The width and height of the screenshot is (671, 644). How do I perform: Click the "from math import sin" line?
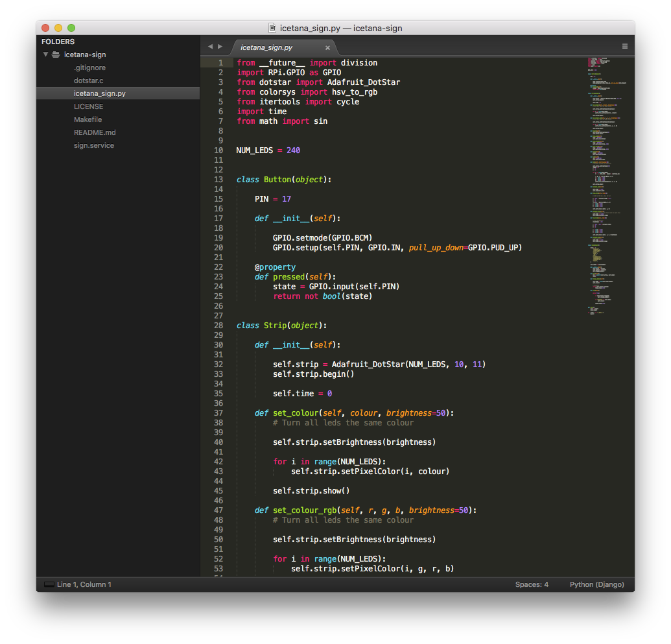[282, 121]
